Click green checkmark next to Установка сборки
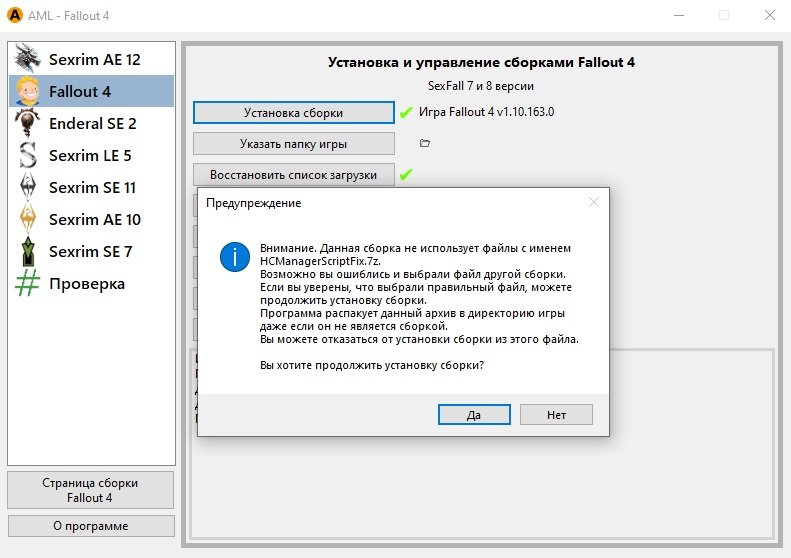Image resolution: width=791 pixels, height=558 pixels. [406, 112]
